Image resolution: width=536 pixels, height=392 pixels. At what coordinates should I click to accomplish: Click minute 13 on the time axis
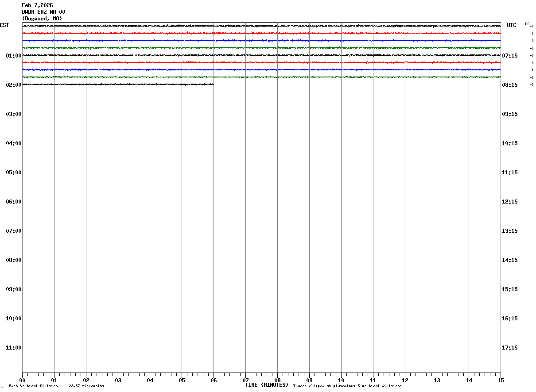pos(437,380)
